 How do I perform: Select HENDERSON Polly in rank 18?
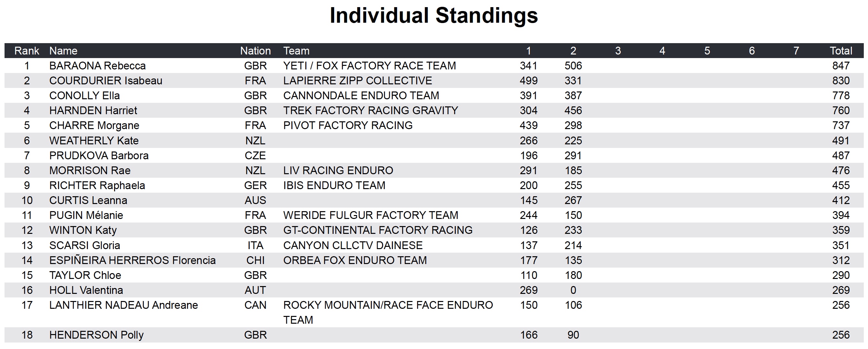[x=96, y=335]
